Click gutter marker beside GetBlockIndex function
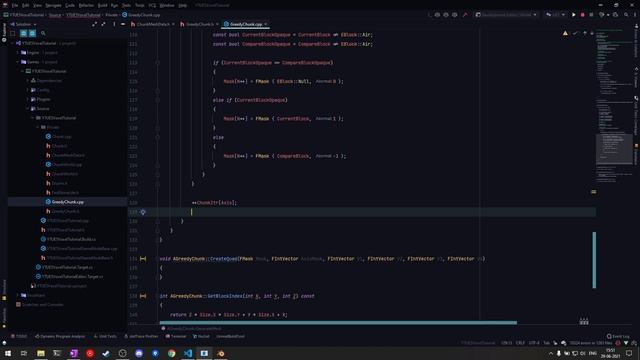The width and height of the screenshot is (640, 360). pyautogui.click(x=143, y=296)
